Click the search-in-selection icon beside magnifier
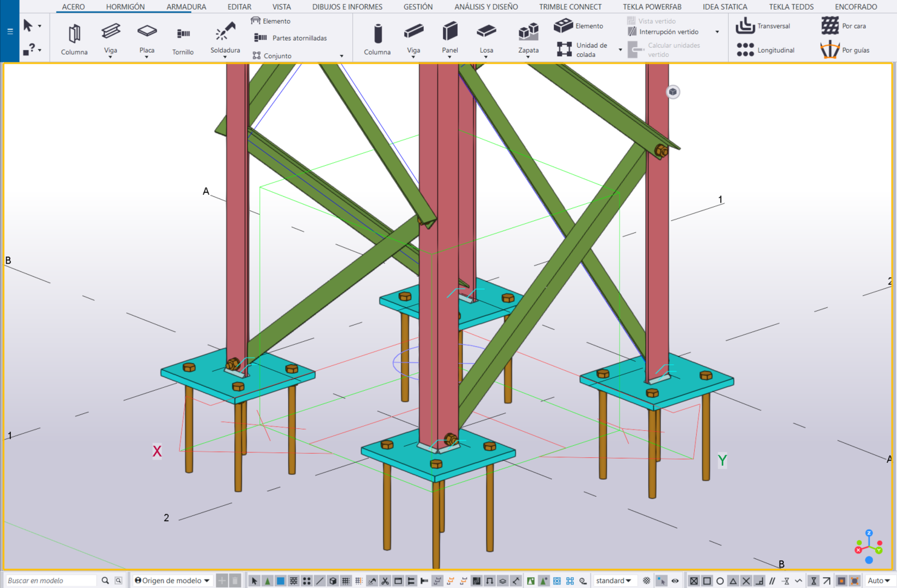897x588 pixels. coord(119,581)
